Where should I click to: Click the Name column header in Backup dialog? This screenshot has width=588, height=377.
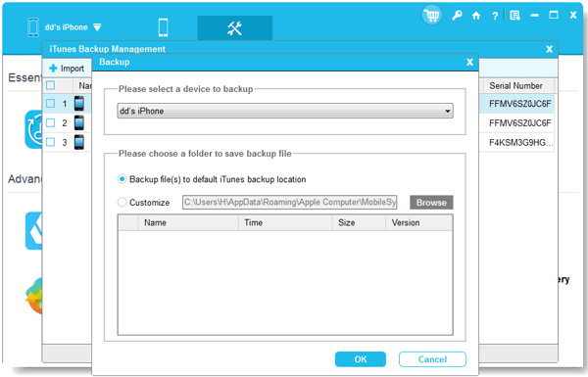[188, 222]
